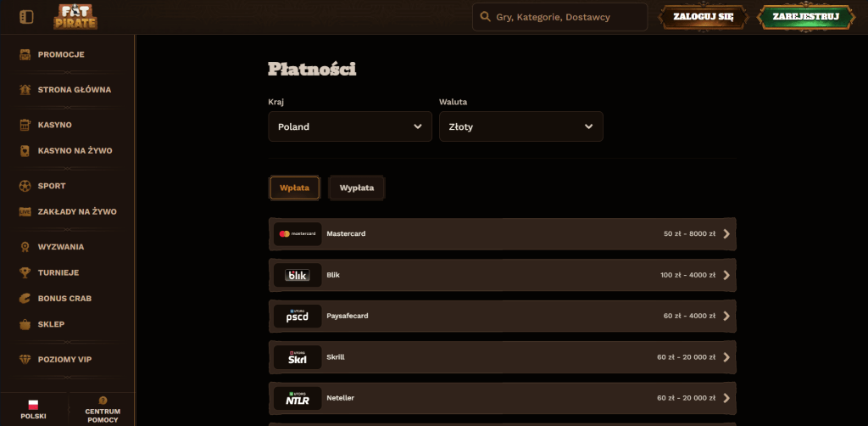The image size is (868, 426).
Task: Click the Fat Pirate logo
Action: [75, 17]
